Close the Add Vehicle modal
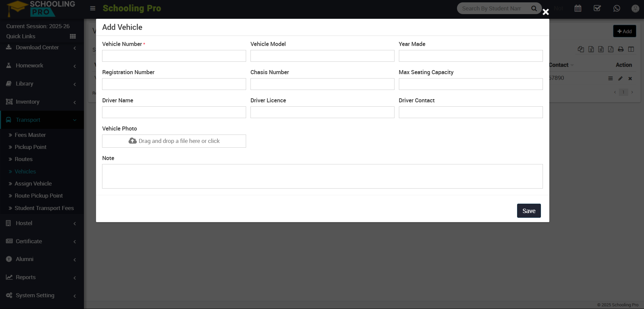This screenshot has width=644, height=309. pos(546,12)
